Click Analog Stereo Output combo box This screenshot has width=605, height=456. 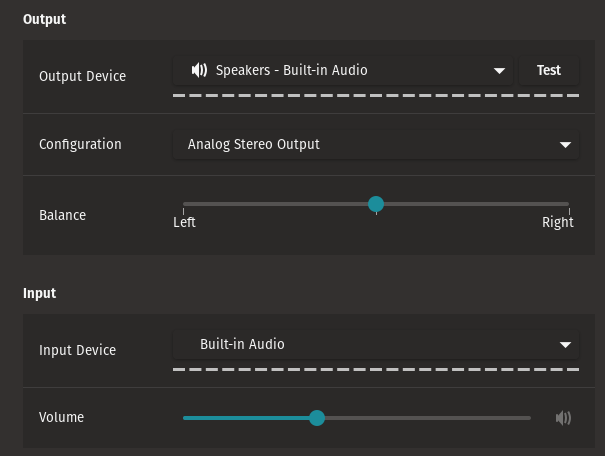tap(376, 145)
